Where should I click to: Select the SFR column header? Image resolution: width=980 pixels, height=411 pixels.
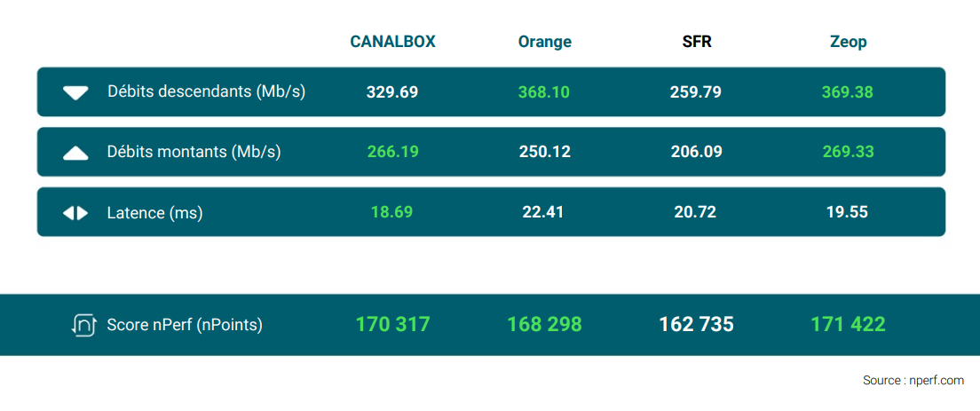(x=697, y=42)
